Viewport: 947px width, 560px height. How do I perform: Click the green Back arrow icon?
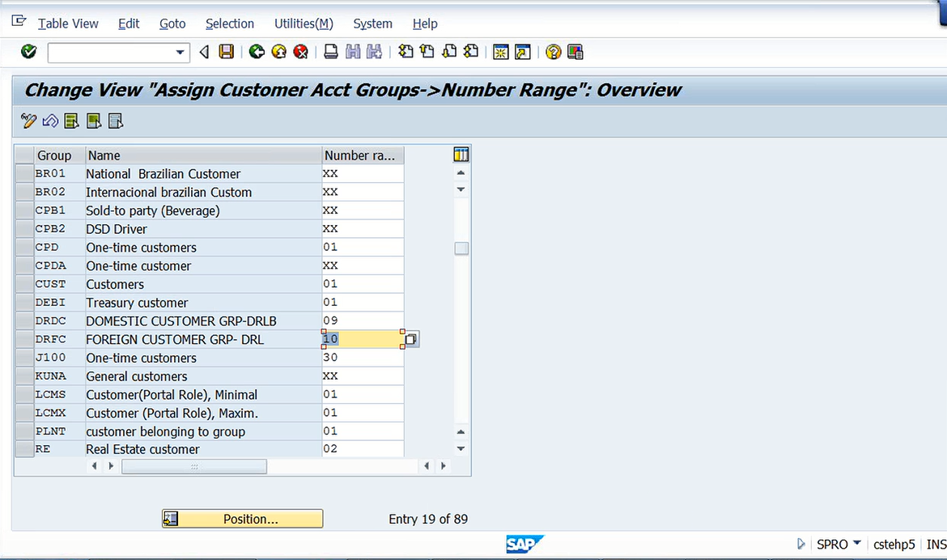click(257, 52)
